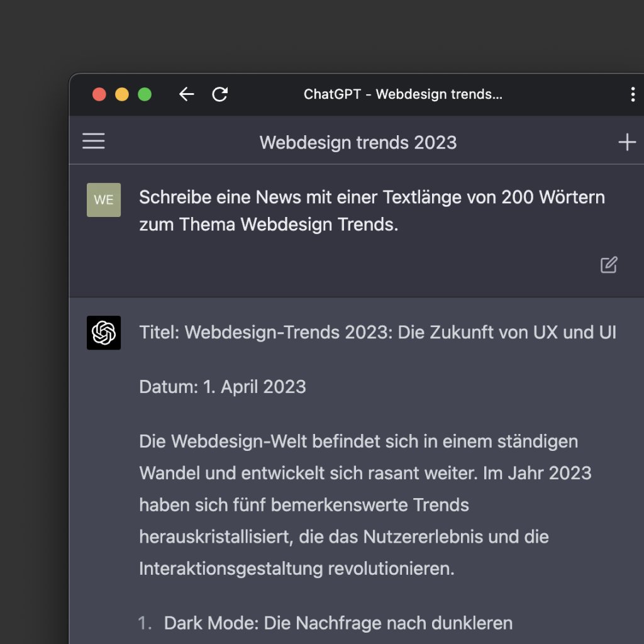
Task: Click the prompt text 'Schreibe eine News'
Action: click(x=220, y=197)
